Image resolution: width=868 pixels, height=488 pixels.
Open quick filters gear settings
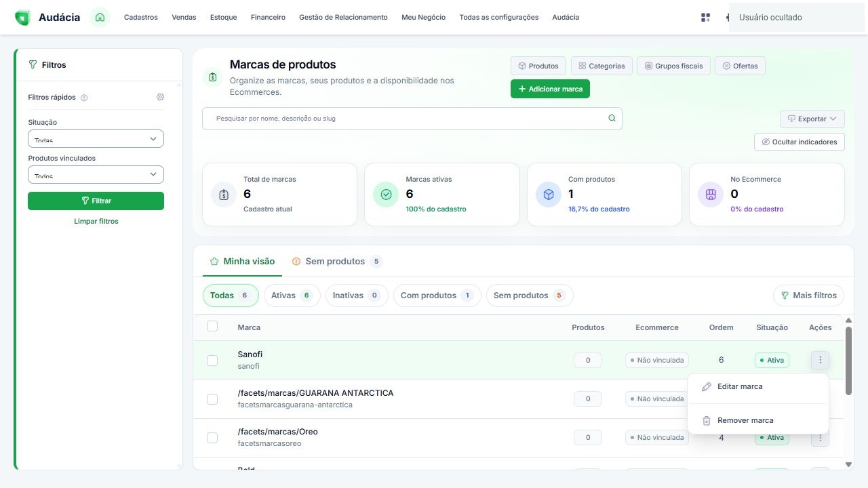[x=160, y=97]
